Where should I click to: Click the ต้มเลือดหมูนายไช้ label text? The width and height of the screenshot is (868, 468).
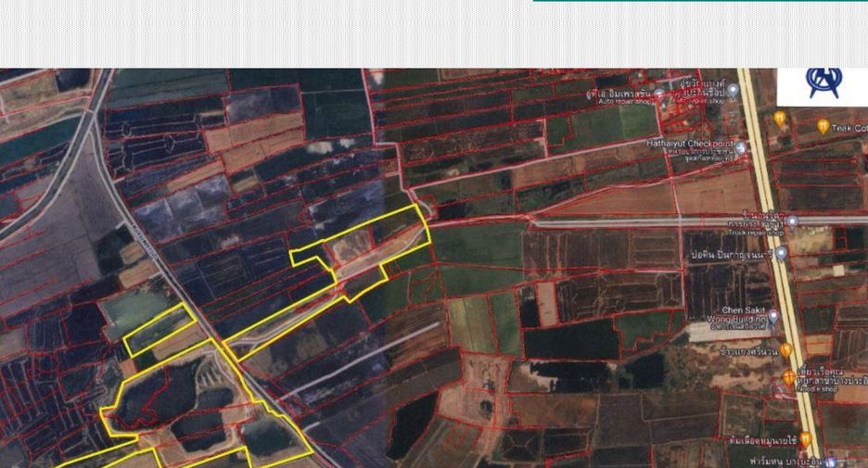tap(763, 441)
